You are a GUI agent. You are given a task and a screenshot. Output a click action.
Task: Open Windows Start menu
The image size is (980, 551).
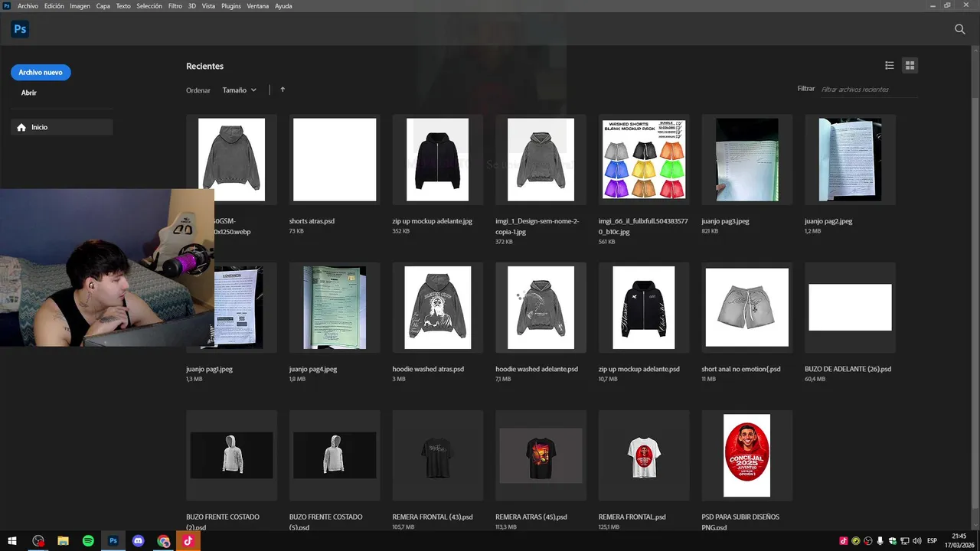[12, 541]
